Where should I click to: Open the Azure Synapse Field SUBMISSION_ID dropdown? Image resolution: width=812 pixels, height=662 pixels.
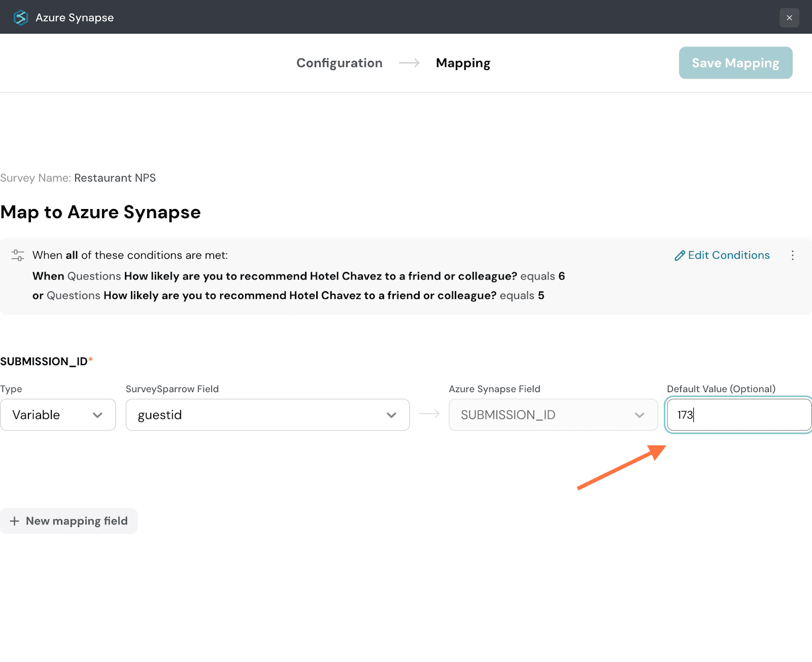pos(553,415)
